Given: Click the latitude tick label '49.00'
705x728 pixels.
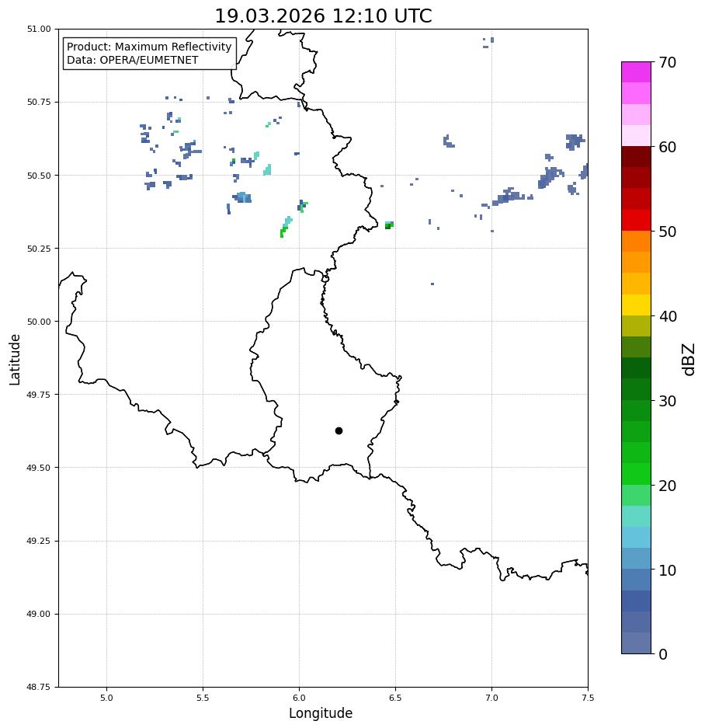Looking at the screenshot, I should click(39, 614).
